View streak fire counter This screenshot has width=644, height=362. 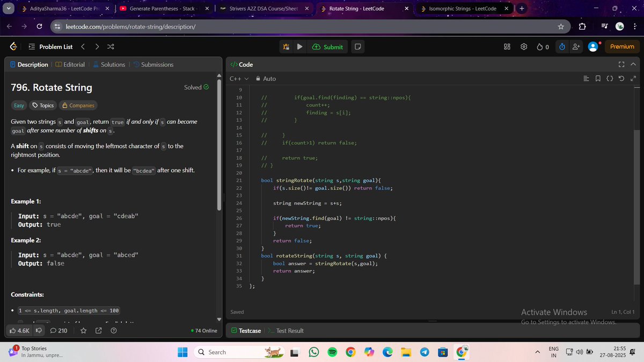(543, 47)
